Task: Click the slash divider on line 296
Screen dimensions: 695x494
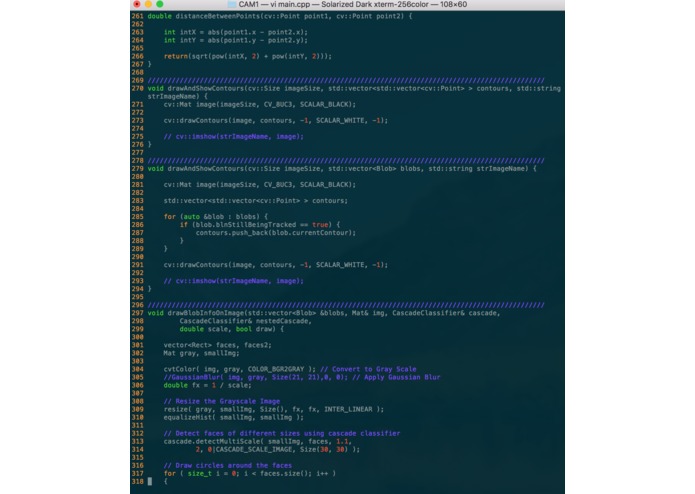Action: [x=346, y=305]
